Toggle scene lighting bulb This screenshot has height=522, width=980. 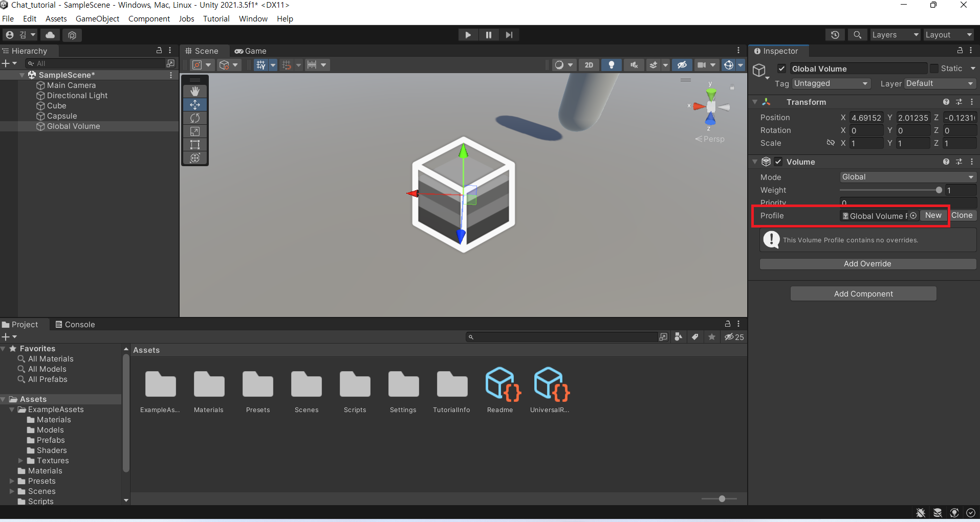pos(612,65)
